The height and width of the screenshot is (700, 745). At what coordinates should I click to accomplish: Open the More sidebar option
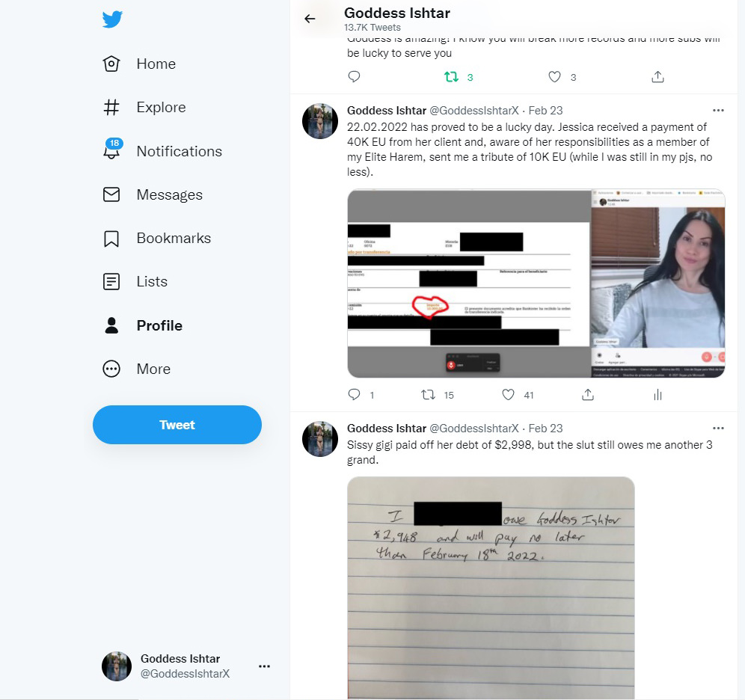pyautogui.click(x=137, y=369)
